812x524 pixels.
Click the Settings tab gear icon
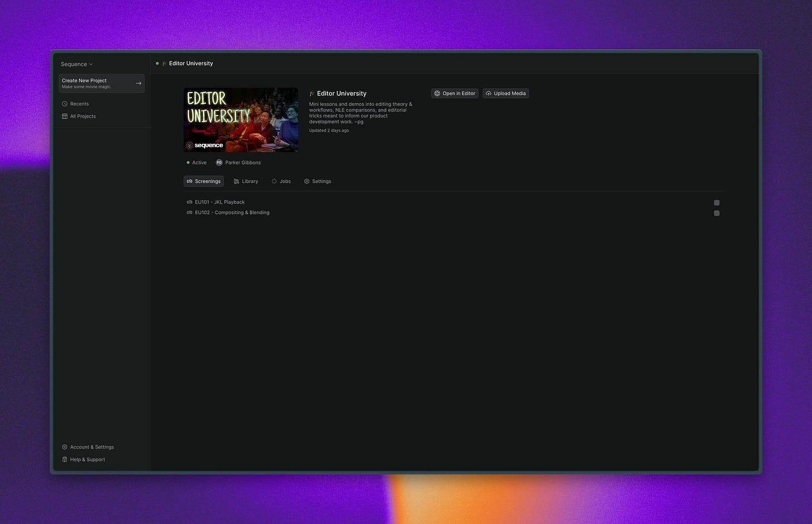click(x=307, y=181)
